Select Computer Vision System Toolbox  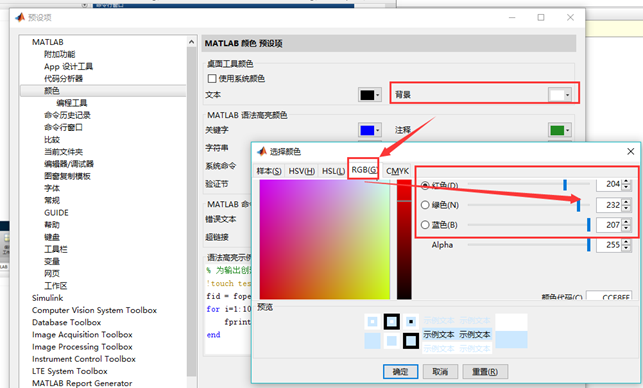(x=94, y=310)
